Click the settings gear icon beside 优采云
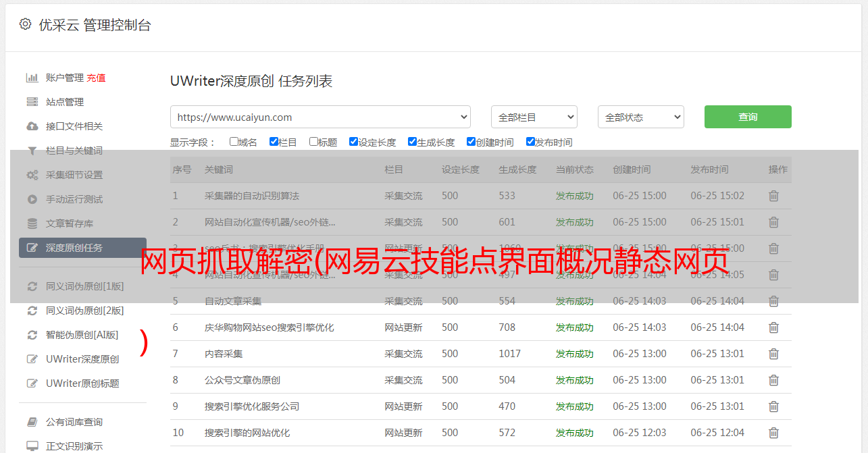 coord(25,24)
